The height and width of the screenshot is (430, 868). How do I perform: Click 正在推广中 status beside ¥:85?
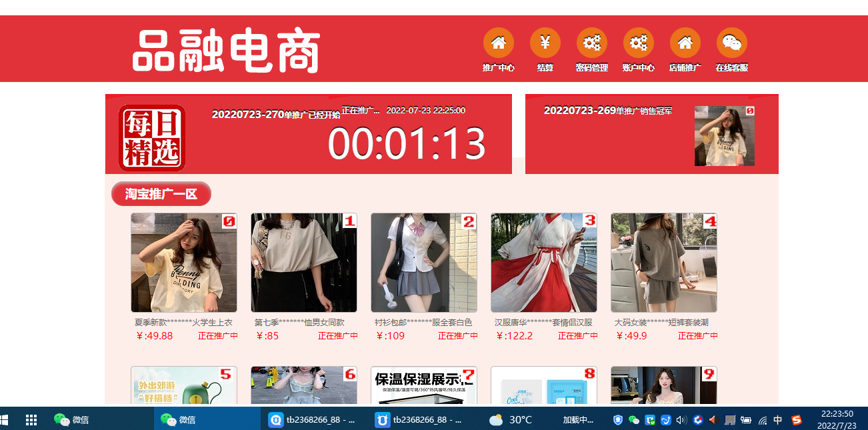point(338,336)
